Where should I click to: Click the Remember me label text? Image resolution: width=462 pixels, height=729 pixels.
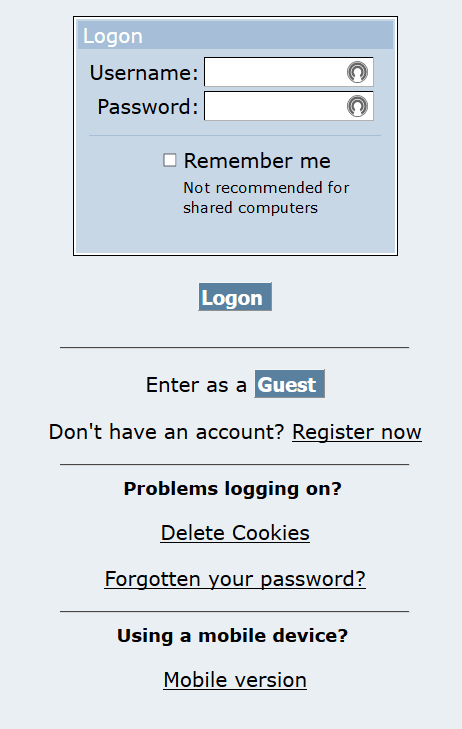pyautogui.click(x=257, y=161)
